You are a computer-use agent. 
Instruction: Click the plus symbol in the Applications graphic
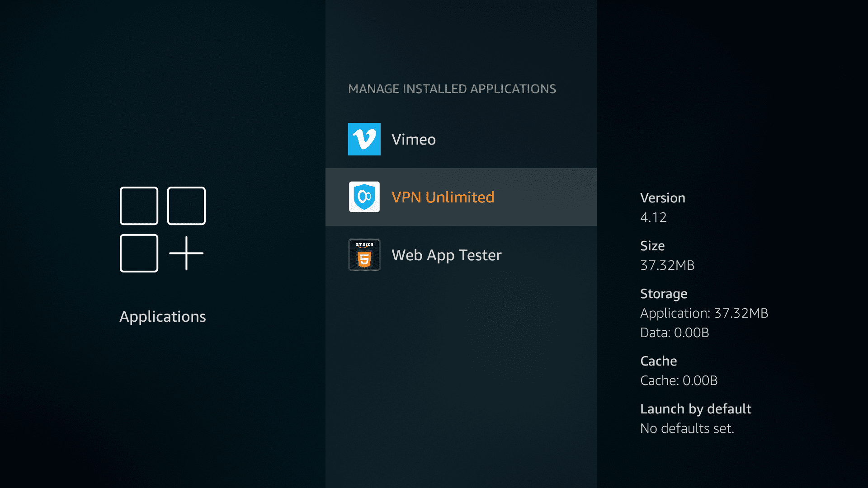coord(186,253)
